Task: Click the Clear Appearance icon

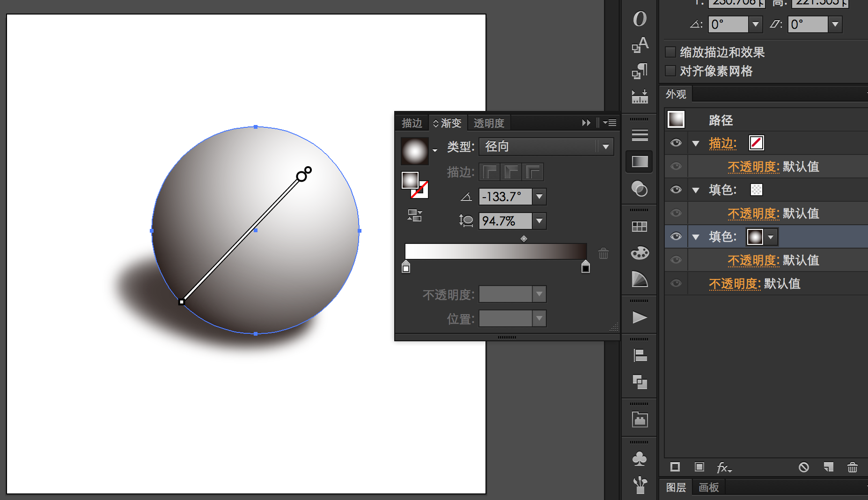Action: pyautogui.click(x=804, y=467)
